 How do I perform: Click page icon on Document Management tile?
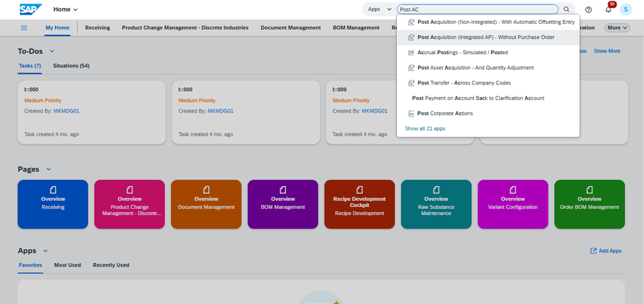[x=206, y=189]
